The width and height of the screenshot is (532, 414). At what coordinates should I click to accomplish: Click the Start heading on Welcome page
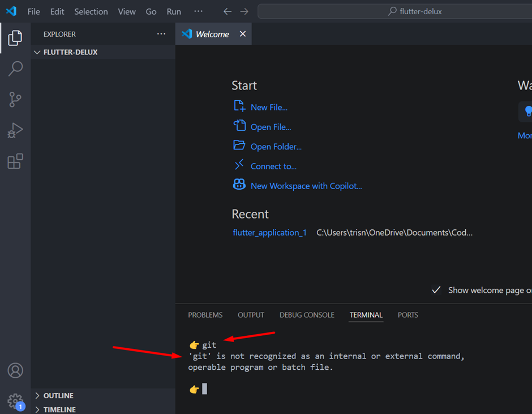click(x=244, y=86)
